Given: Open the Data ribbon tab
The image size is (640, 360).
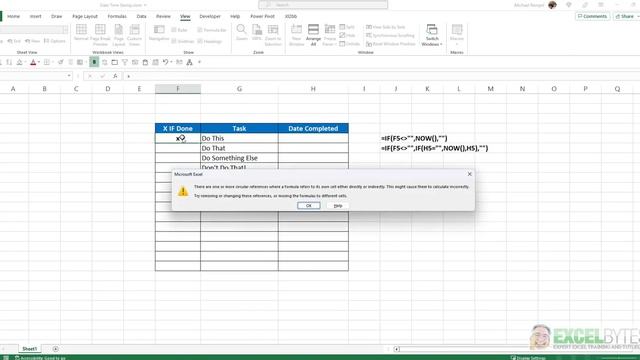Looking at the screenshot, I should click(x=141, y=16).
